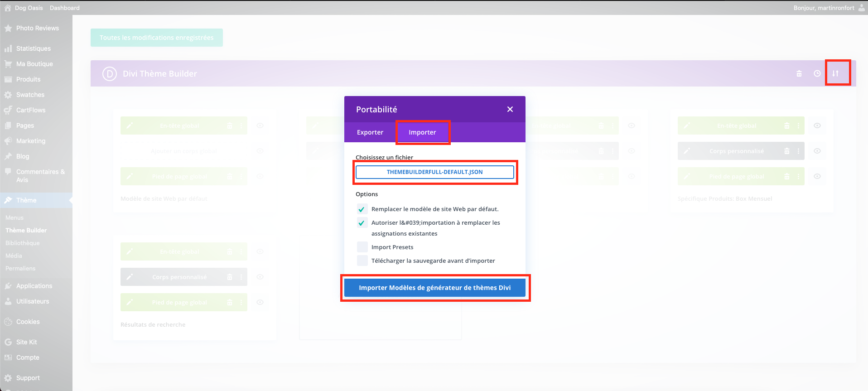This screenshot has width=868, height=391.
Task: Edit Corps personnalisé pencil in Résultats de recherche template
Action: coord(130,277)
